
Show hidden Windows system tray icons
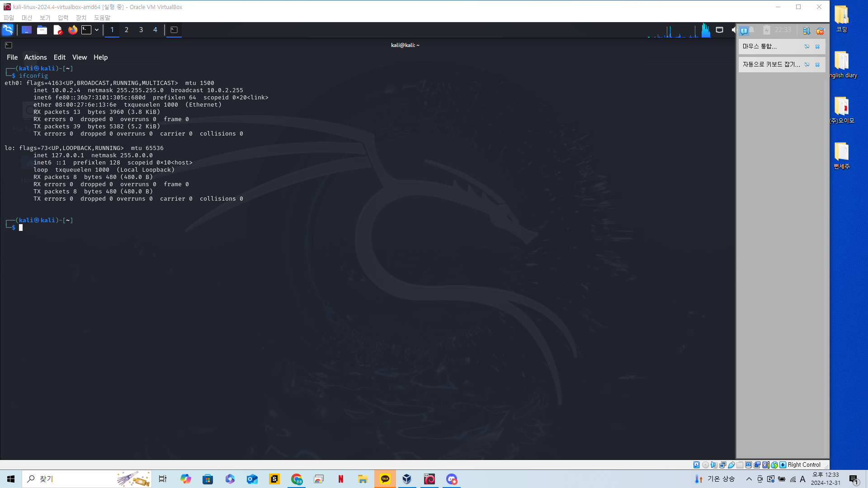pyautogui.click(x=749, y=479)
